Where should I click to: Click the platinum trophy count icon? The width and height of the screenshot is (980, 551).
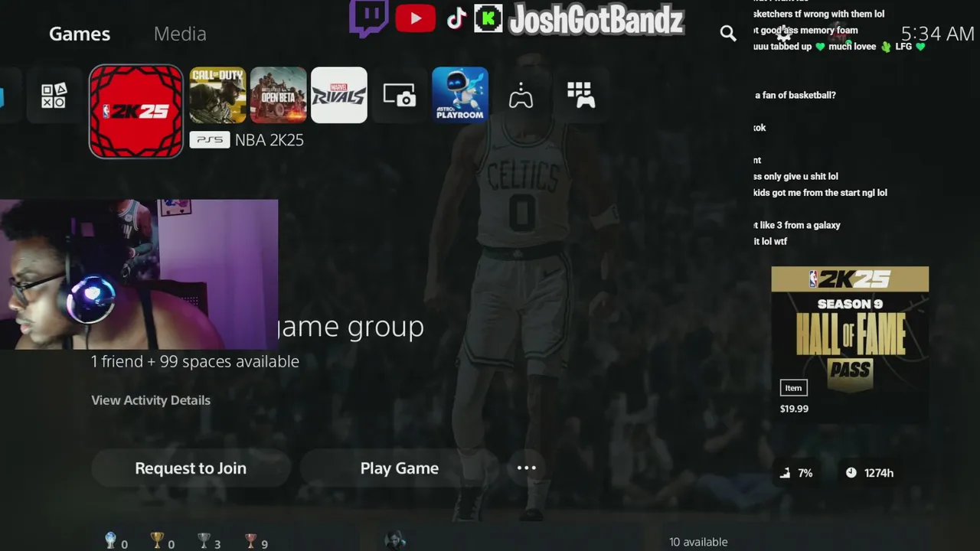pyautogui.click(x=111, y=541)
